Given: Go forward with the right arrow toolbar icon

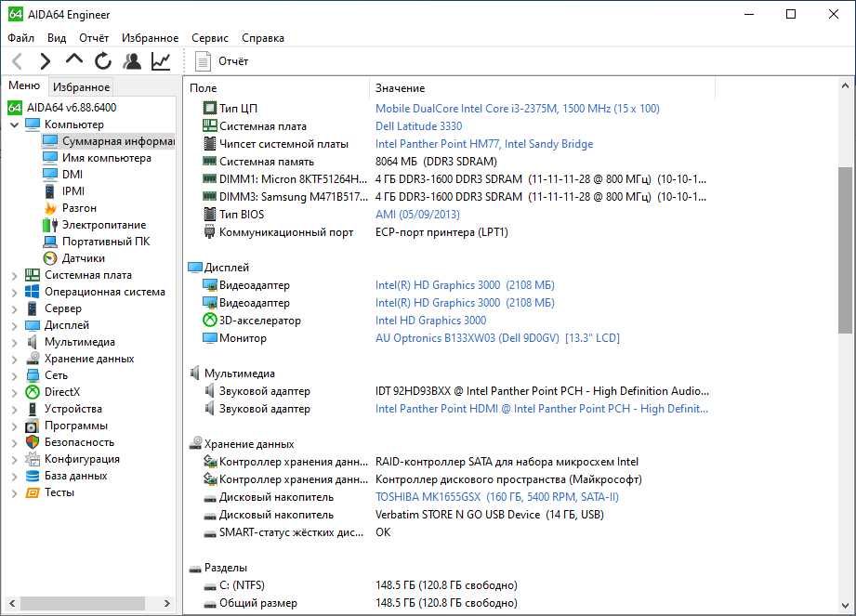Looking at the screenshot, I should click(x=46, y=61).
